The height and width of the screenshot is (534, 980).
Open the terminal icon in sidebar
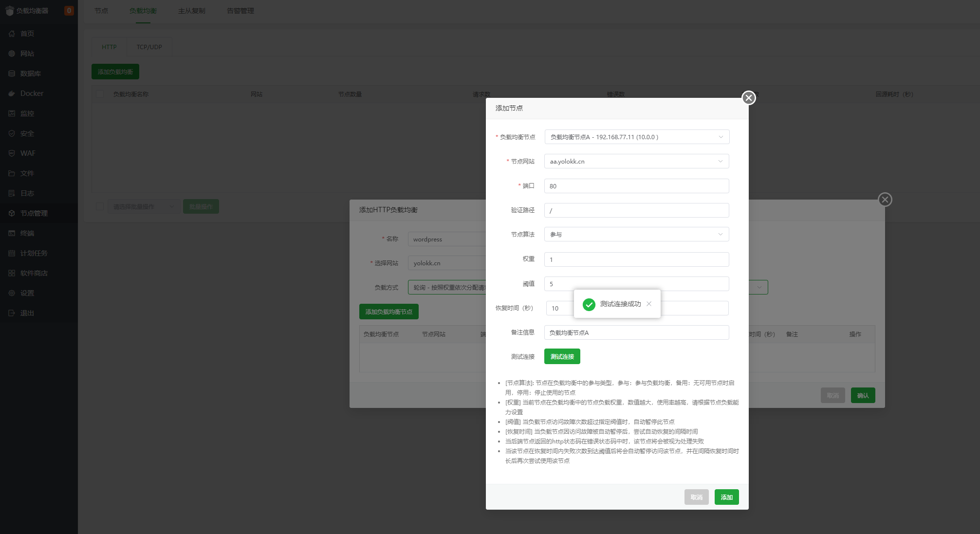(12, 233)
